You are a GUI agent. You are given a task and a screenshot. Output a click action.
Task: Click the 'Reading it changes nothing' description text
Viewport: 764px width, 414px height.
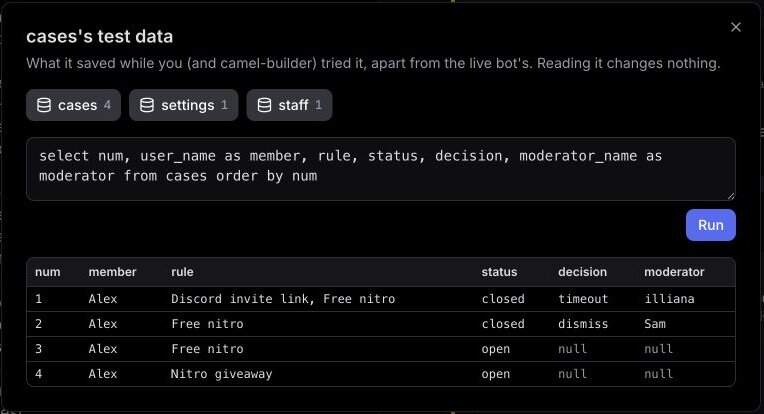click(x=629, y=63)
